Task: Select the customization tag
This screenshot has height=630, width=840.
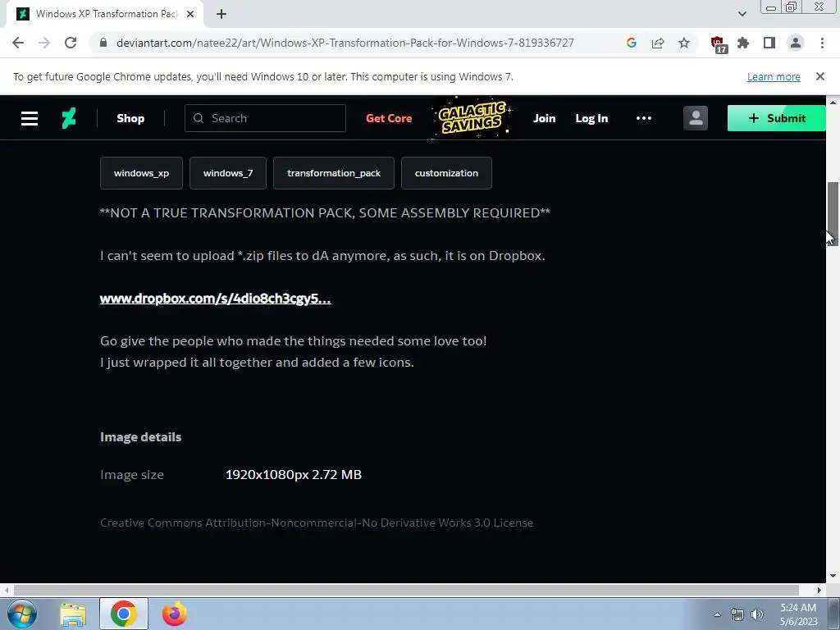Action: click(x=446, y=173)
